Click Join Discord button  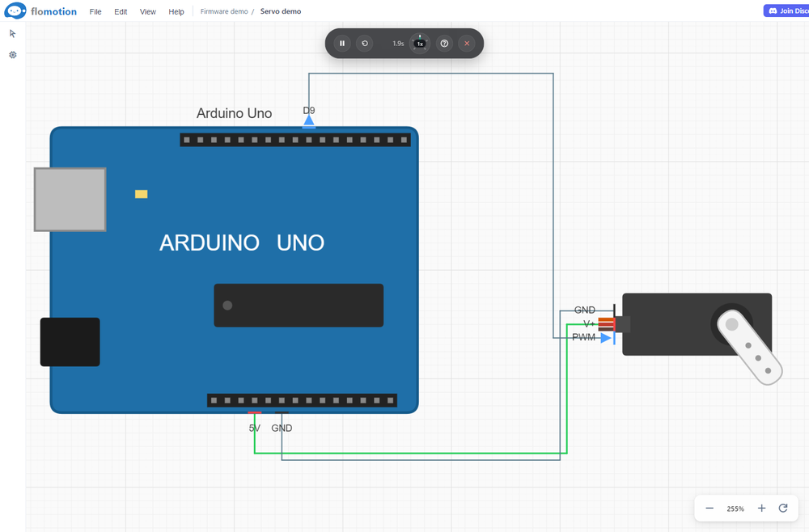(786, 11)
